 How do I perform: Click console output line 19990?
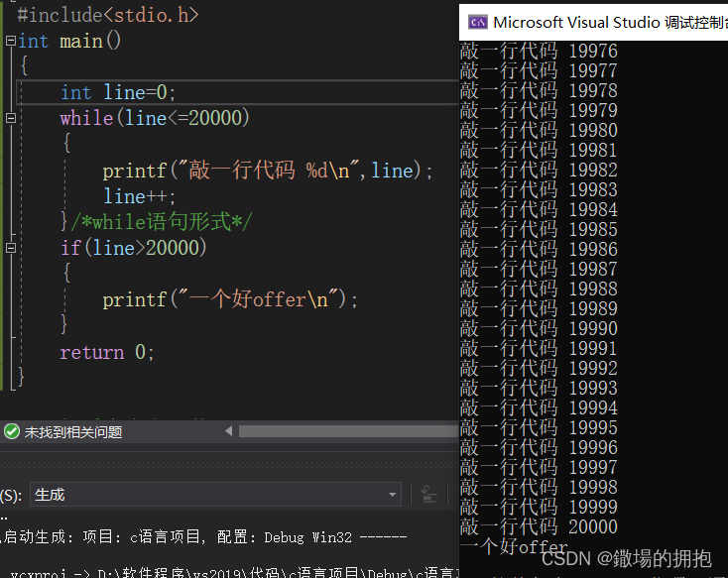pyautogui.click(x=539, y=329)
